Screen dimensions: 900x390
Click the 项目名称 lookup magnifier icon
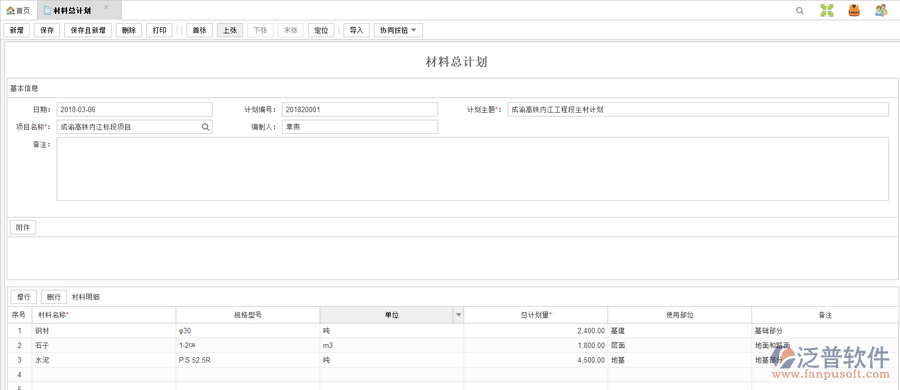[205, 127]
